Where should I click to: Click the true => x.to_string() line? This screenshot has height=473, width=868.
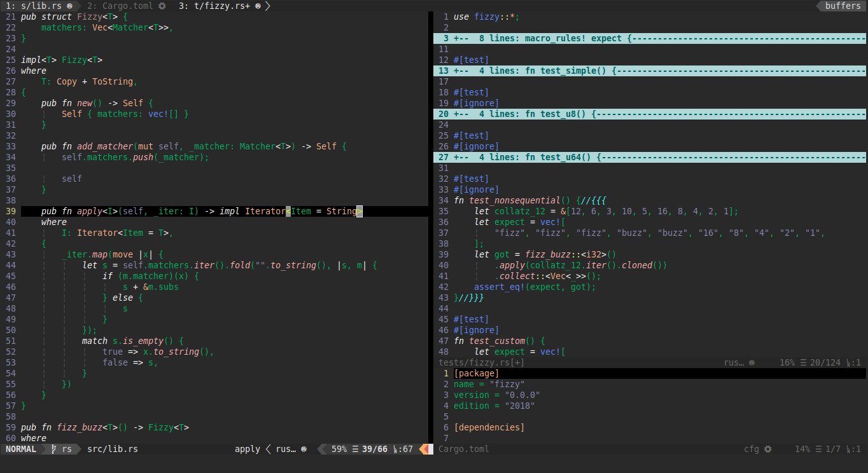click(x=158, y=352)
